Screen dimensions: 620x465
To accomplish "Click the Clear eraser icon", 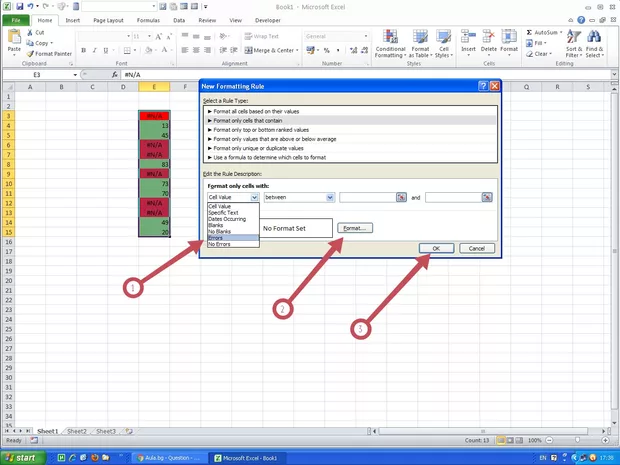I will pos(529,54).
